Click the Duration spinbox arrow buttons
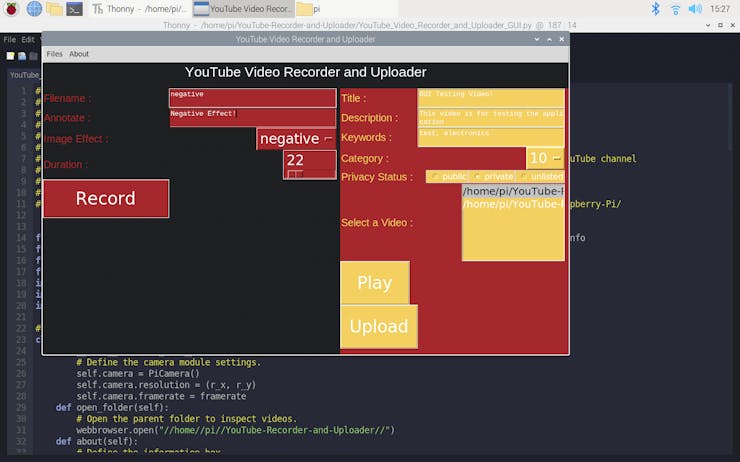Screen dimensions: 740x462 tap(295, 174)
